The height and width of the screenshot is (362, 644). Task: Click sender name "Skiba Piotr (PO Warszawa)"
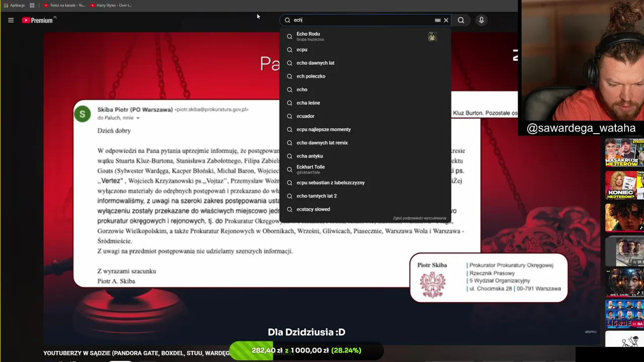[x=135, y=110]
